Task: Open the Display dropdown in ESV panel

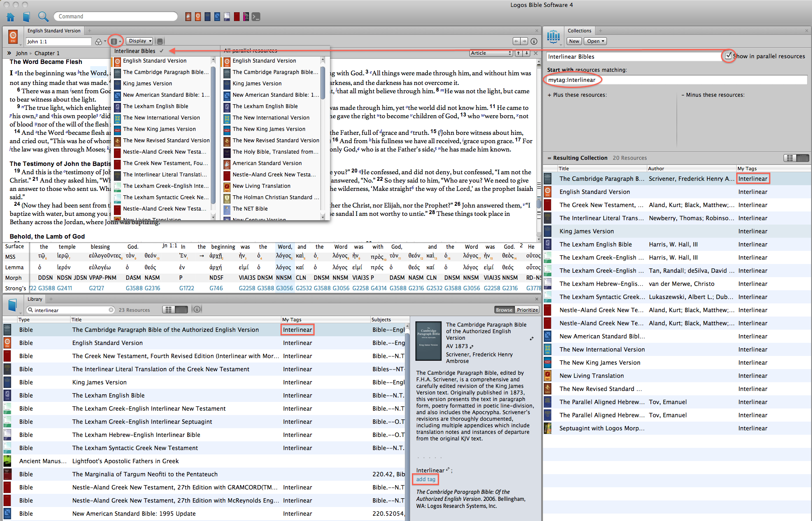Action: tap(140, 41)
